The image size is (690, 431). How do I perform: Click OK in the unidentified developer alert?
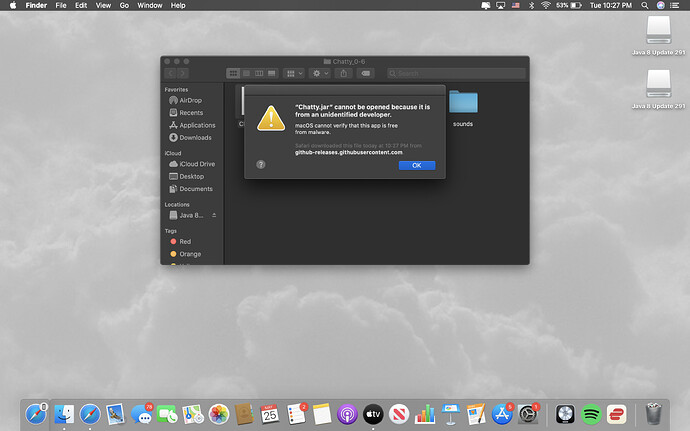tap(417, 166)
